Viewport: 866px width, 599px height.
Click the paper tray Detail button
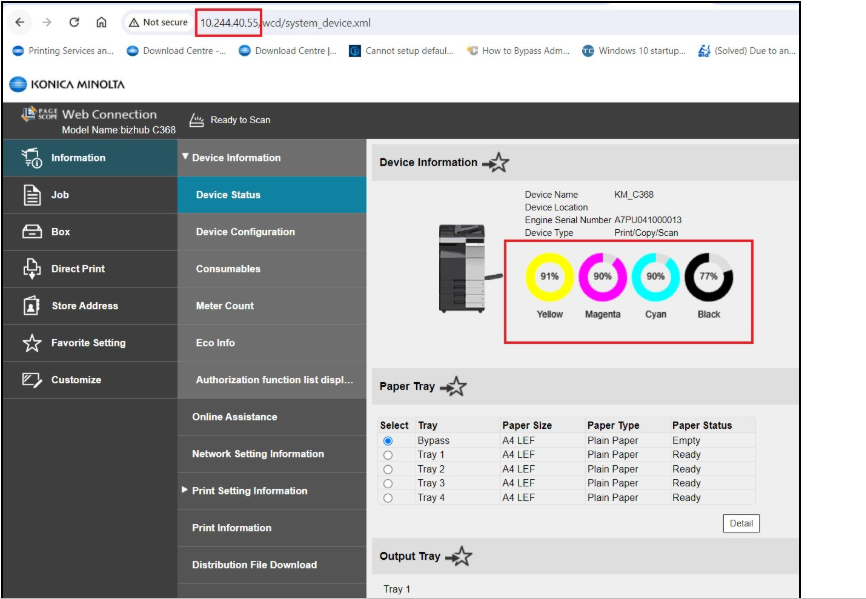(741, 523)
